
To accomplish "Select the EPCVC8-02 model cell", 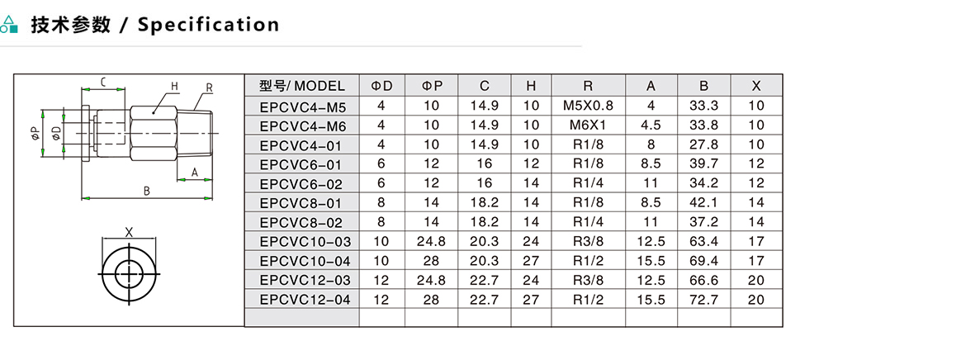I will (303, 222).
